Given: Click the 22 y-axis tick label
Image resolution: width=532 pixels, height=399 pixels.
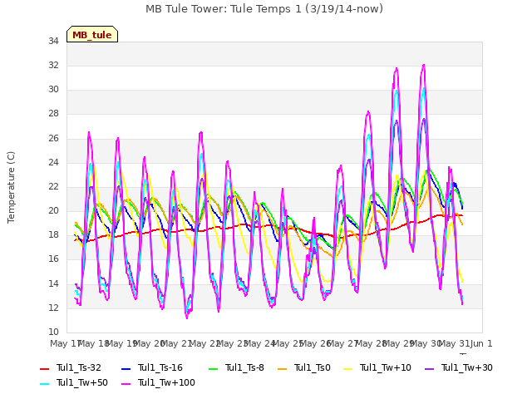Looking at the screenshot, I should click(53, 186).
